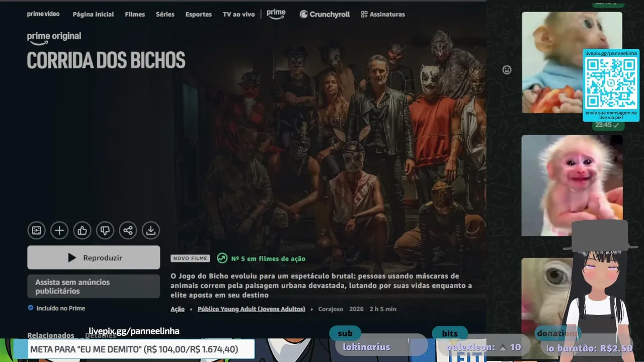This screenshot has height=362, width=644.
Task: Click the NOVO FILME badge
Action: (x=190, y=258)
